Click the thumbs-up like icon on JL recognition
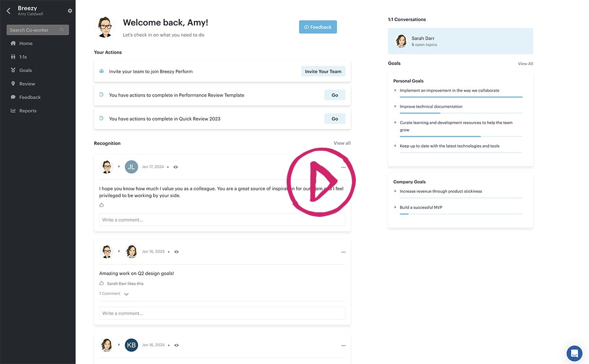Image resolution: width=589 pixels, height=364 pixels. click(102, 205)
